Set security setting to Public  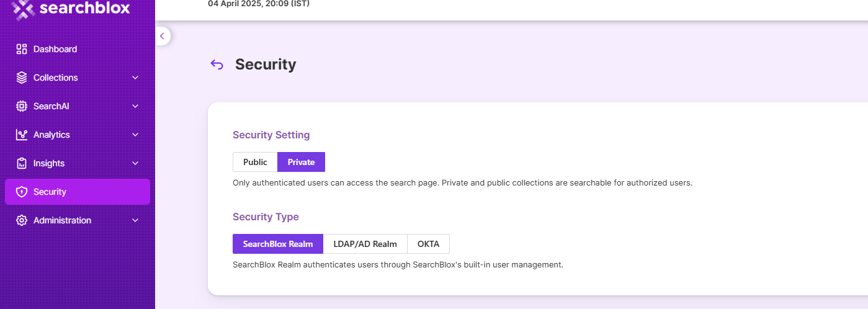tap(255, 162)
